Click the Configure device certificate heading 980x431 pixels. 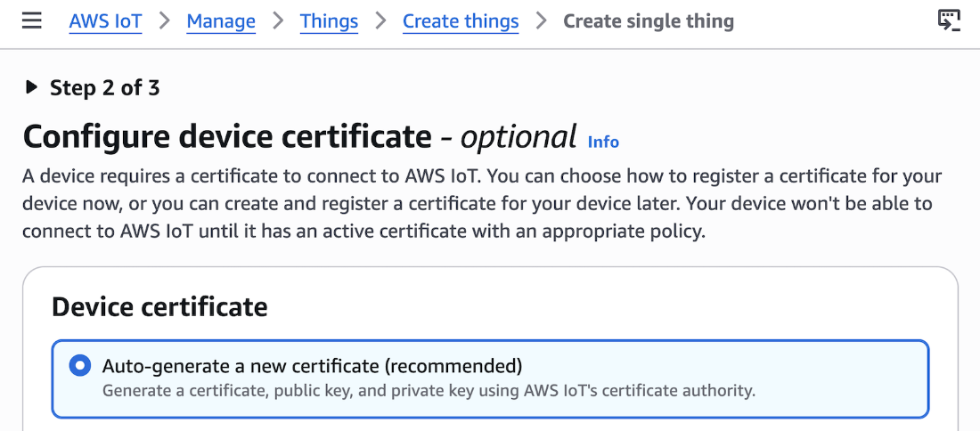click(299, 137)
